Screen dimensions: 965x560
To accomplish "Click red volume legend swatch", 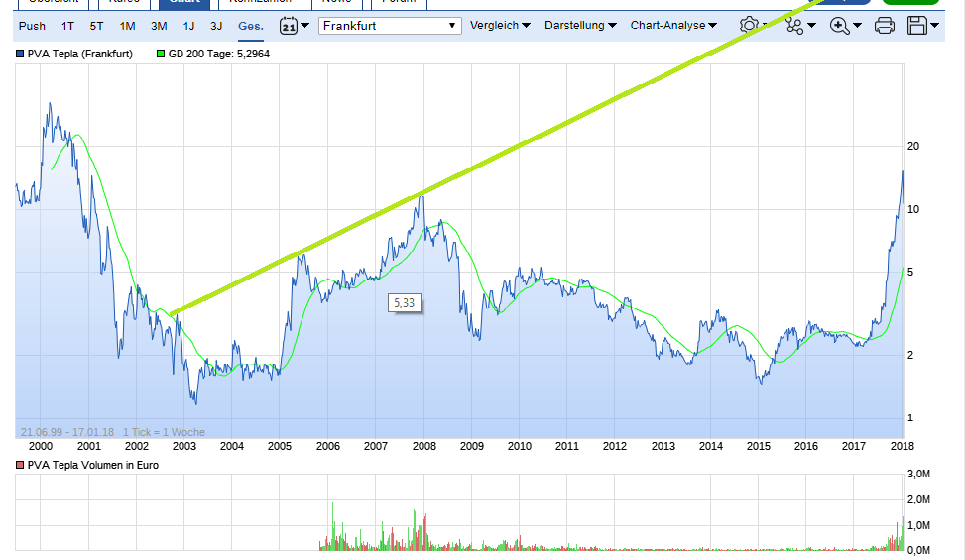I will (x=20, y=465).
